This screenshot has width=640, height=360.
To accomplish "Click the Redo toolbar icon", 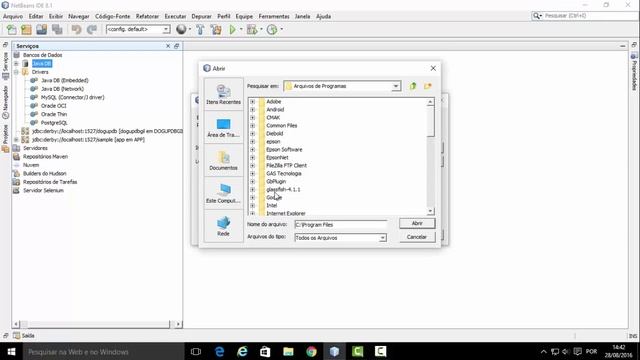I will [91, 29].
